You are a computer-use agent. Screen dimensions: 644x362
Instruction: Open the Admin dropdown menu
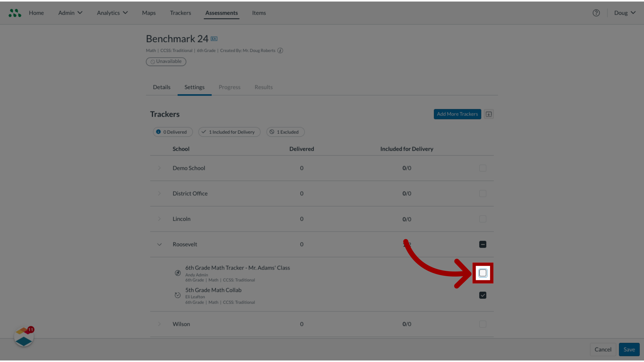70,12
